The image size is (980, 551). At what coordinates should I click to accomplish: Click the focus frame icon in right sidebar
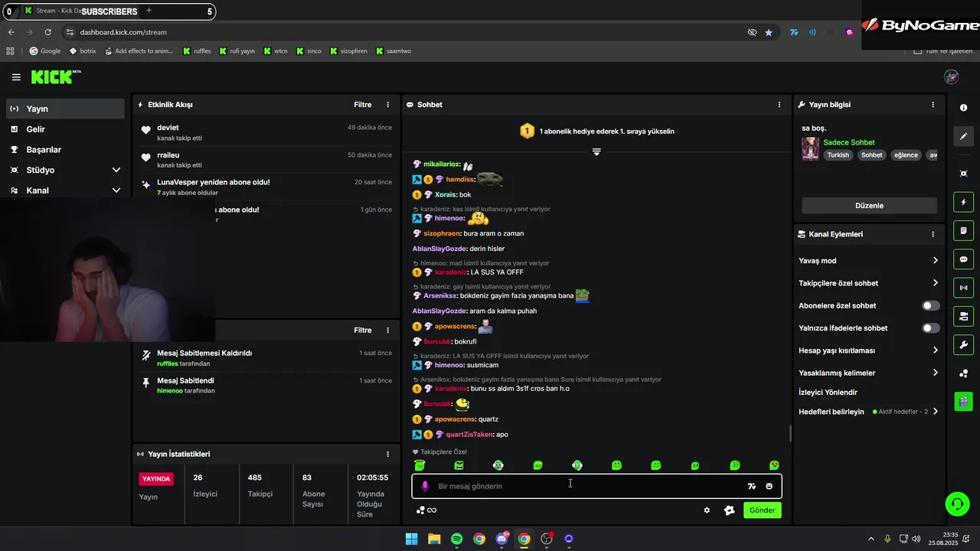963,174
